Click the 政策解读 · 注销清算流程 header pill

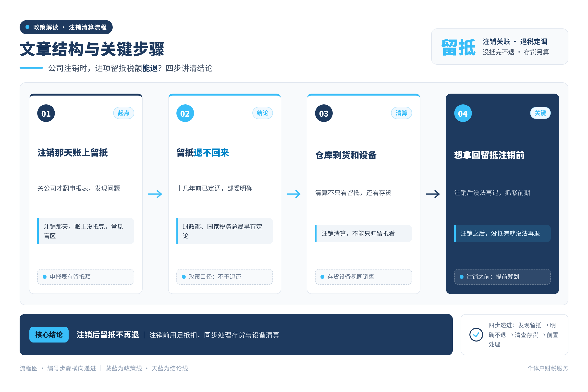tap(66, 27)
